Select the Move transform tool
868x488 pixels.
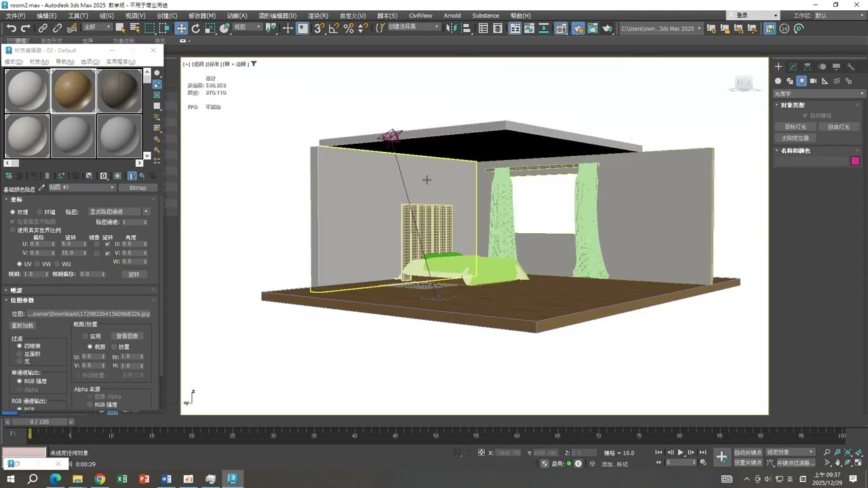pyautogui.click(x=181, y=28)
